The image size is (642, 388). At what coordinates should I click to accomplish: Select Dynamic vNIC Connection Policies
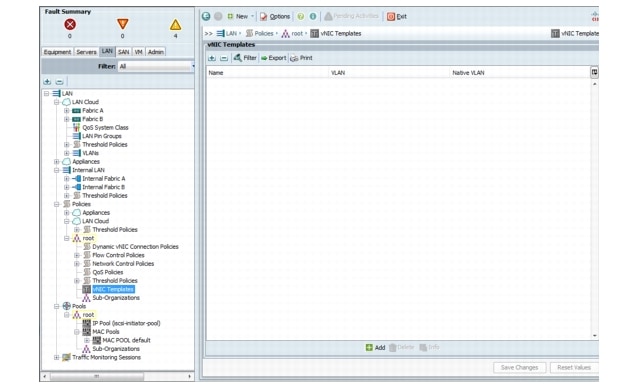(135, 247)
